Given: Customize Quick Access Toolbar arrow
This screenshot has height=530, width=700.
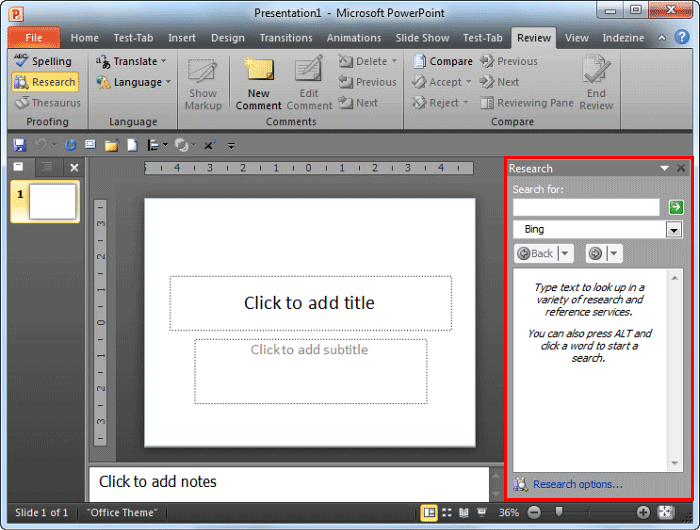Looking at the screenshot, I should point(231,146).
